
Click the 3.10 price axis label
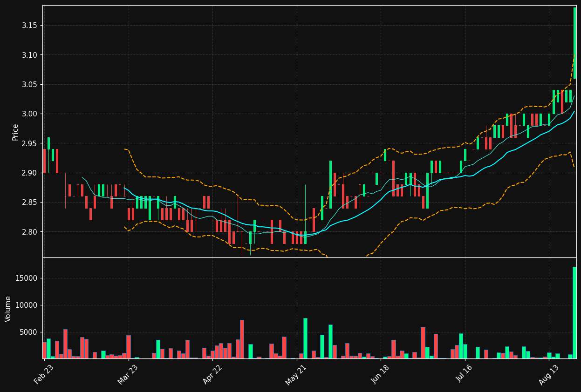tap(29, 55)
